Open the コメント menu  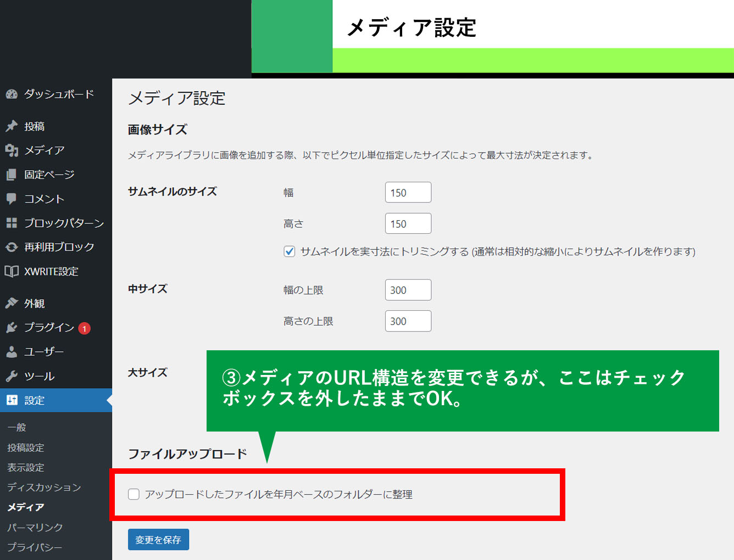(56, 199)
